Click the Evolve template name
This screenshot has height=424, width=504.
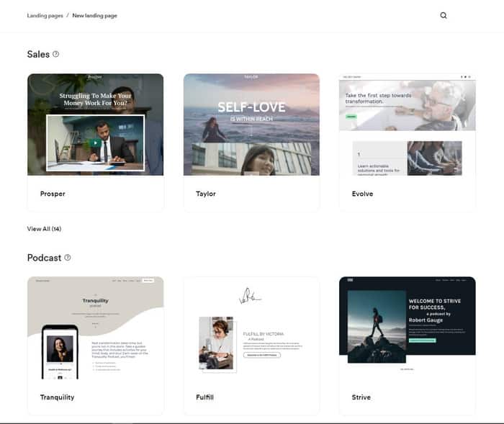362,194
